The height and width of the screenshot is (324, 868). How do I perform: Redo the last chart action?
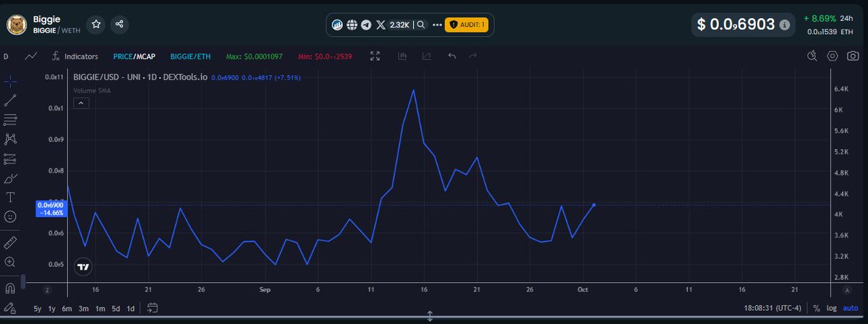point(473,56)
